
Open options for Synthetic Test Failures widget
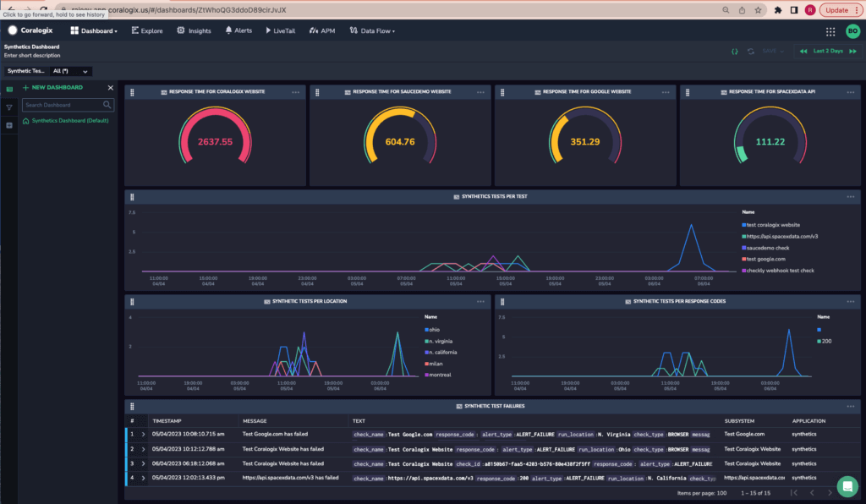[851, 406]
